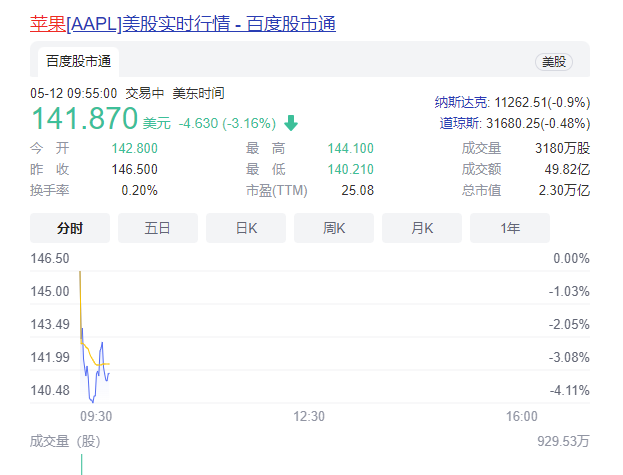Click the change value -4.630 (-3.16%)
This screenshot has width=623, height=475.
pyautogui.click(x=227, y=124)
